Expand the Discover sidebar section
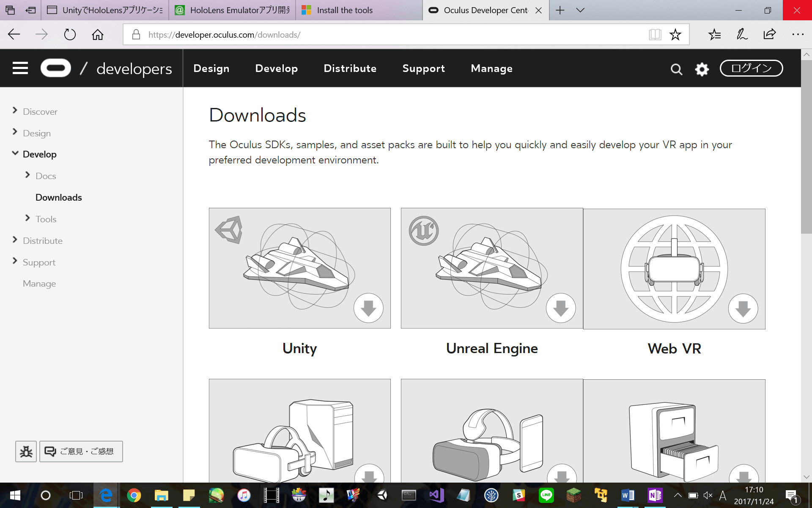Screen dimensions: 812x508 (15, 110)
